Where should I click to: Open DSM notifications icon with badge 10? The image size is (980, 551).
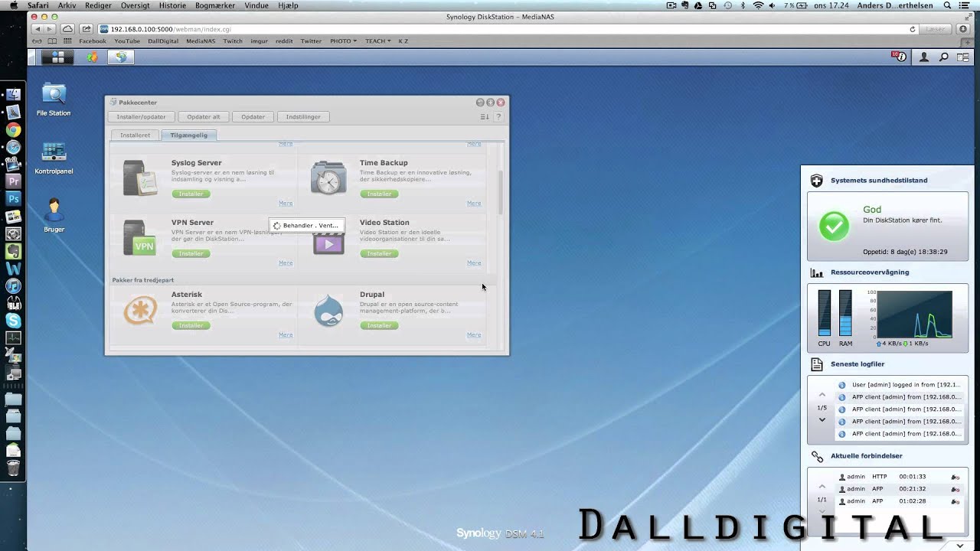(899, 57)
